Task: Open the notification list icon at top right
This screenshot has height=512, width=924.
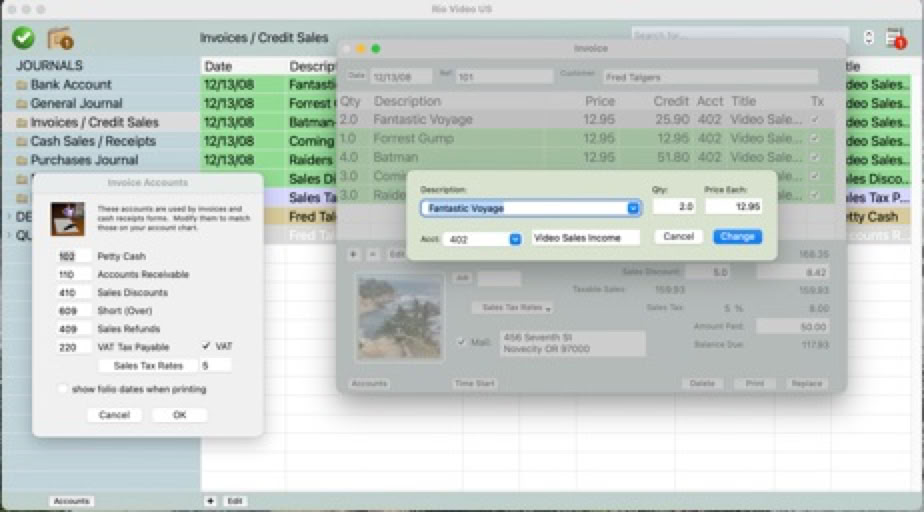Action: coord(896,38)
